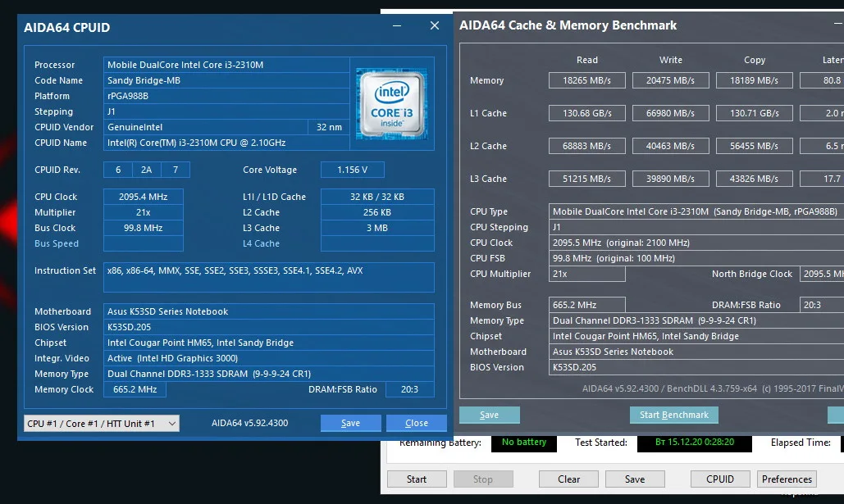
Task: Open Preferences in stability test window
Action: click(x=787, y=479)
